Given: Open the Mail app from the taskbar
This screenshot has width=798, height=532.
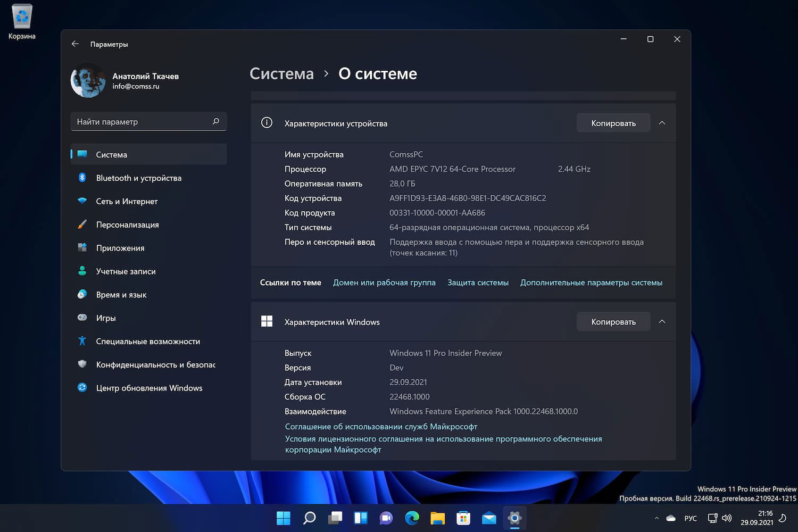Looking at the screenshot, I should [489, 518].
